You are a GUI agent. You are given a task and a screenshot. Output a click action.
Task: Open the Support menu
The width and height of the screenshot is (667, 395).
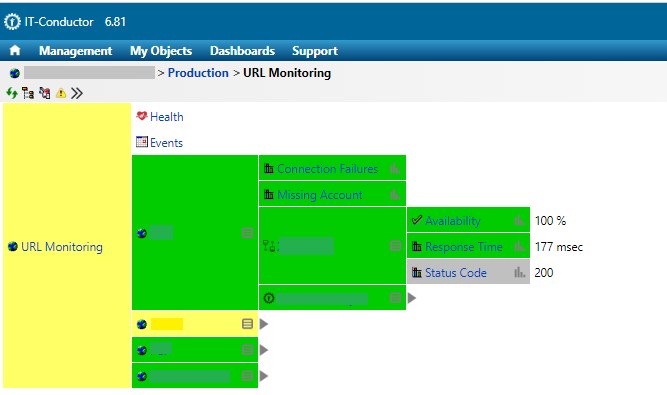[315, 51]
